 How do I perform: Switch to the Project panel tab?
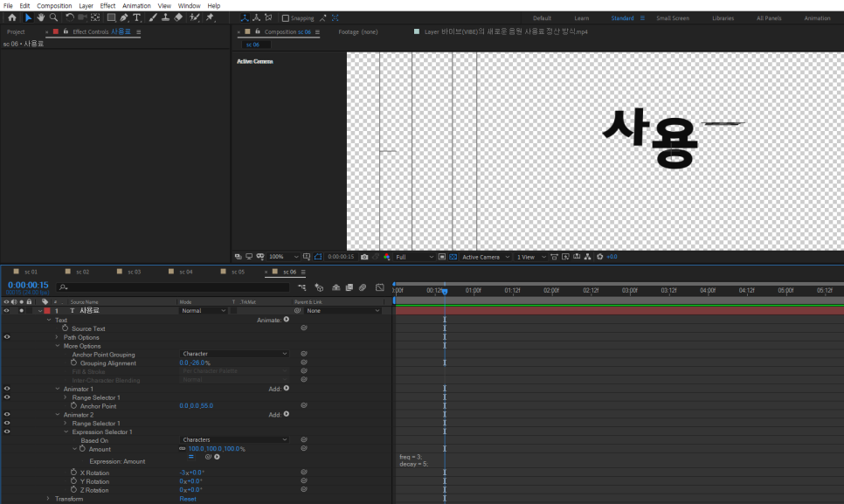point(16,31)
